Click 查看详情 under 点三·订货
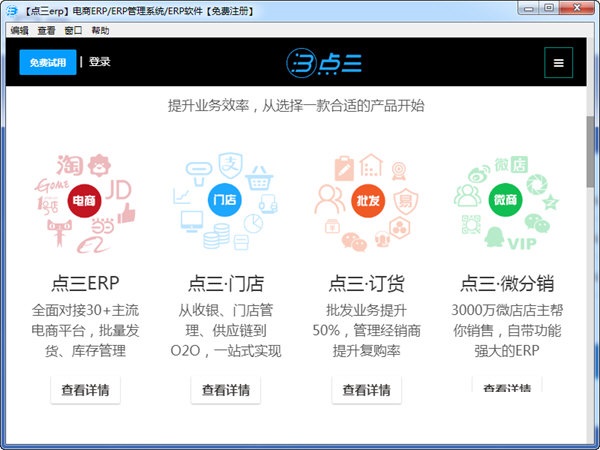The width and height of the screenshot is (600, 450). [367, 390]
